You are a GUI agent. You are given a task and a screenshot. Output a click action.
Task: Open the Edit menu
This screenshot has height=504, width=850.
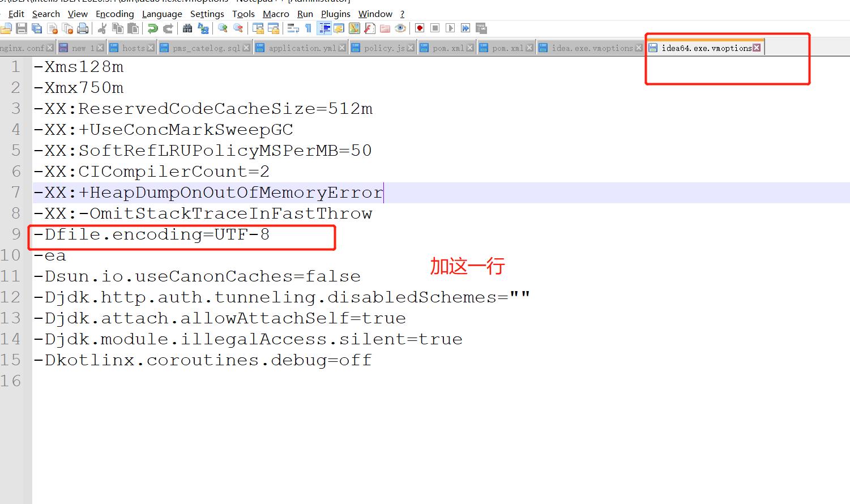point(16,14)
